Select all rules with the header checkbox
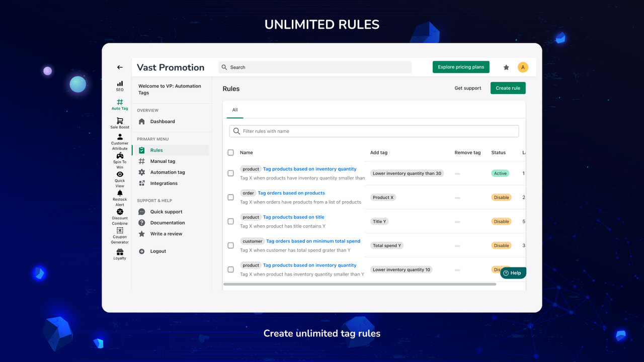The image size is (644, 362). click(230, 152)
